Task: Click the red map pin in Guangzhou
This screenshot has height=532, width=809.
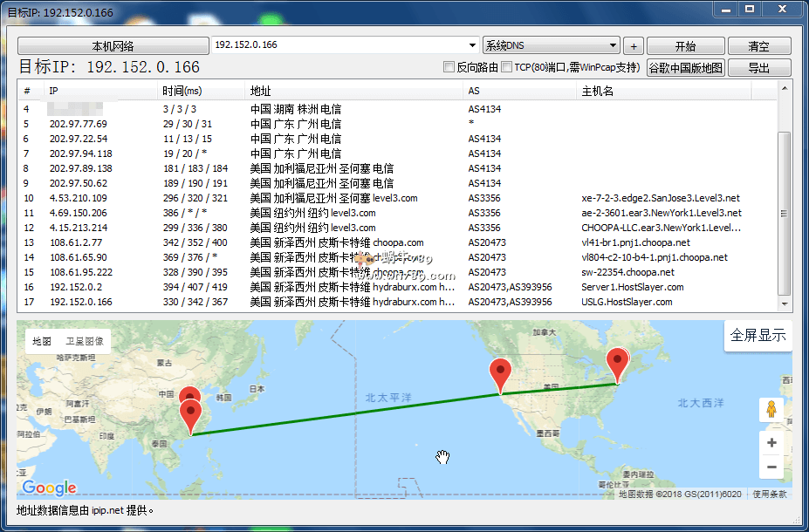Action: tap(190, 414)
